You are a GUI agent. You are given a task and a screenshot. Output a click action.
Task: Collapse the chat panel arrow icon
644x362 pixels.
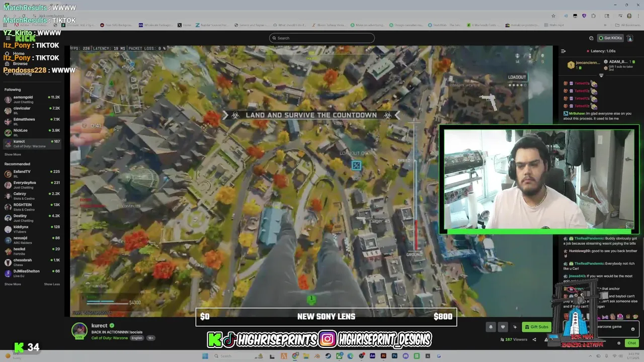[x=563, y=51]
